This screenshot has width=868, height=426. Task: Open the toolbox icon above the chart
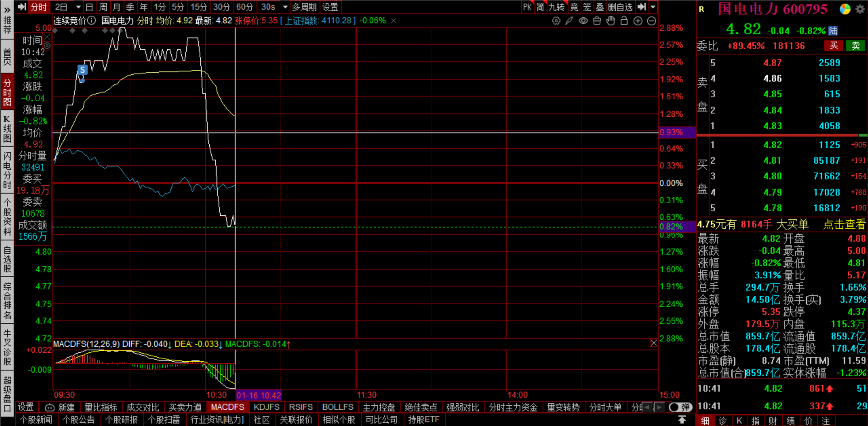pos(597,21)
